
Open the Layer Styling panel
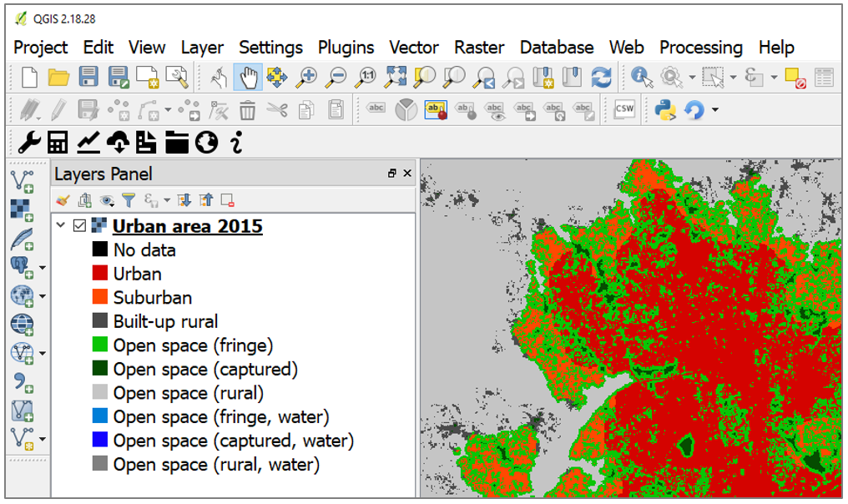tap(61, 200)
